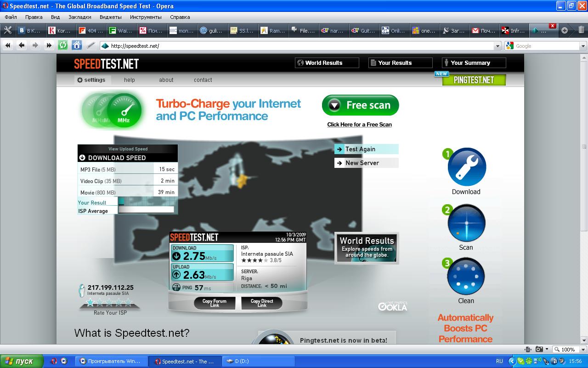Open the Виджеты menu
Image resolution: width=588 pixels, height=368 pixels.
111,17
